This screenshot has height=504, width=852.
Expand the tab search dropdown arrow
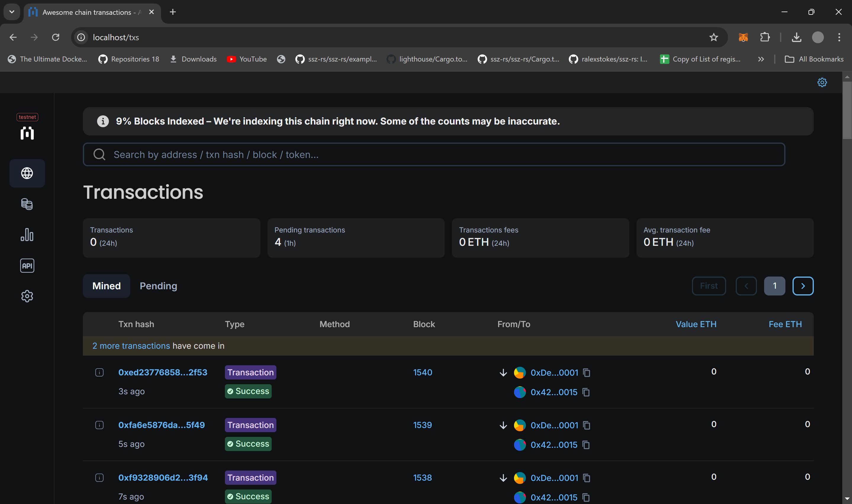click(x=12, y=12)
